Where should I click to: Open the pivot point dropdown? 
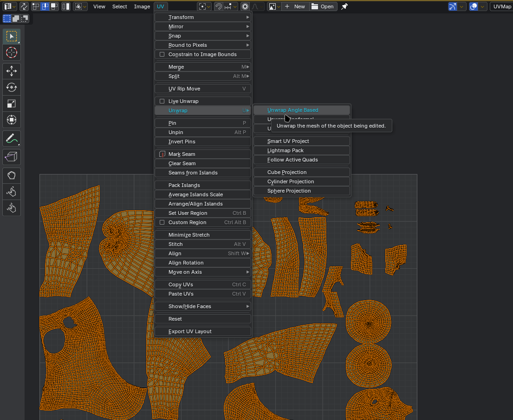[204, 6]
